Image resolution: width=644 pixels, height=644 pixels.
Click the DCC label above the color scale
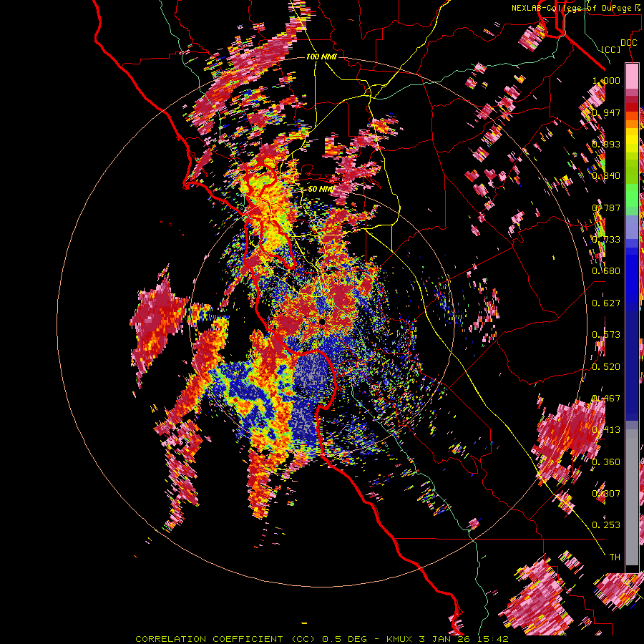(x=628, y=43)
